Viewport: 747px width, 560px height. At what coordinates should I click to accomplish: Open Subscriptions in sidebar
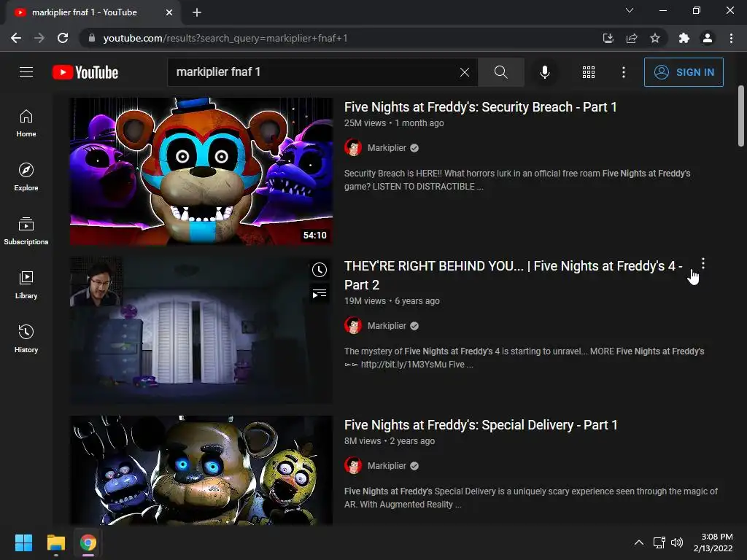point(26,231)
